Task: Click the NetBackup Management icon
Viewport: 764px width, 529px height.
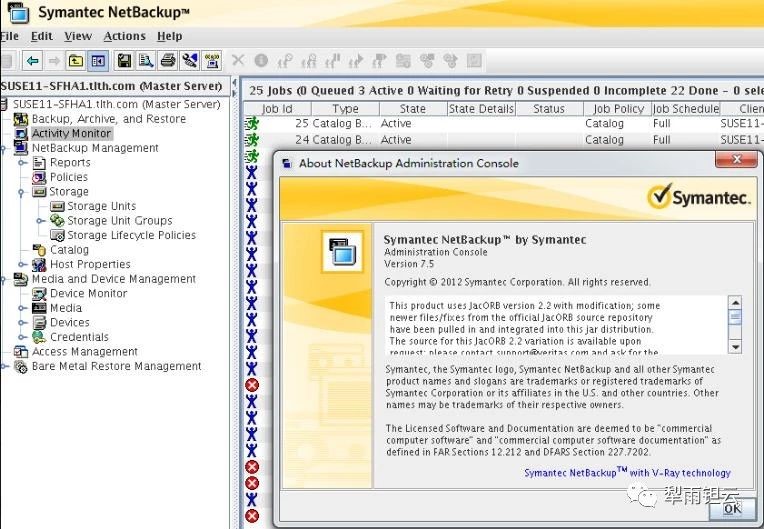Action: click(x=21, y=148)
